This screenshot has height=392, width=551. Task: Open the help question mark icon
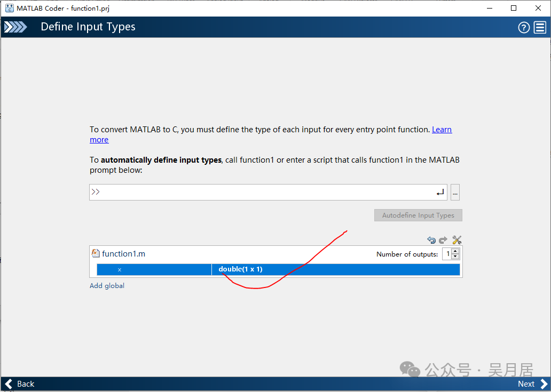[x=524, y=27]
